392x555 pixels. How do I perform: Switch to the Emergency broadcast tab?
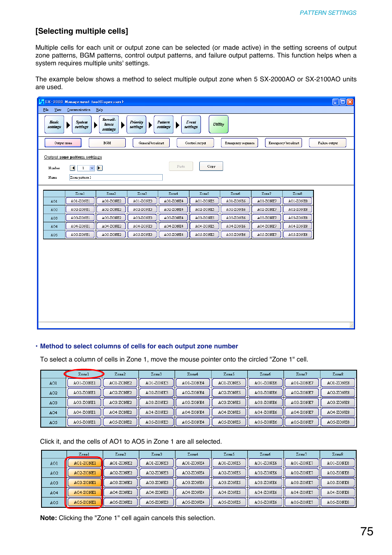point(284,143)
